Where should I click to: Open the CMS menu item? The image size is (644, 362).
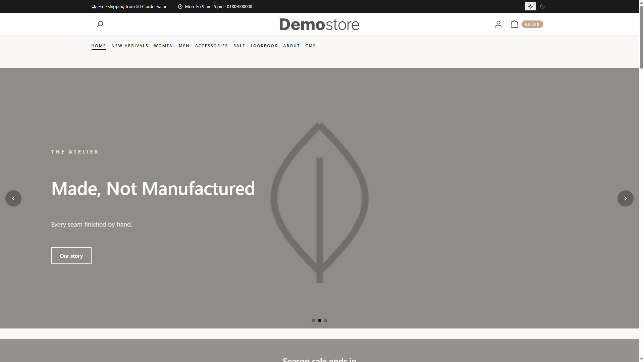pyautogui.click(x=311, y=46)
